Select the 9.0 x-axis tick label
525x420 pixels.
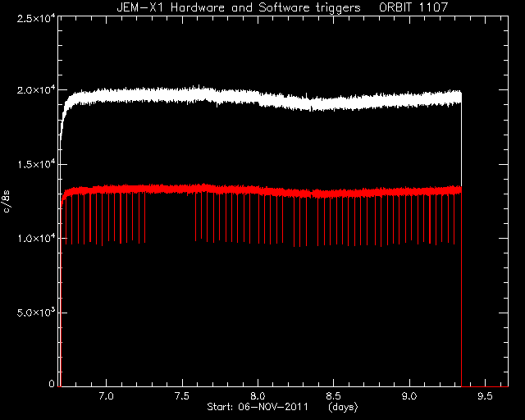pyautogui.click(x=409, y=396)
